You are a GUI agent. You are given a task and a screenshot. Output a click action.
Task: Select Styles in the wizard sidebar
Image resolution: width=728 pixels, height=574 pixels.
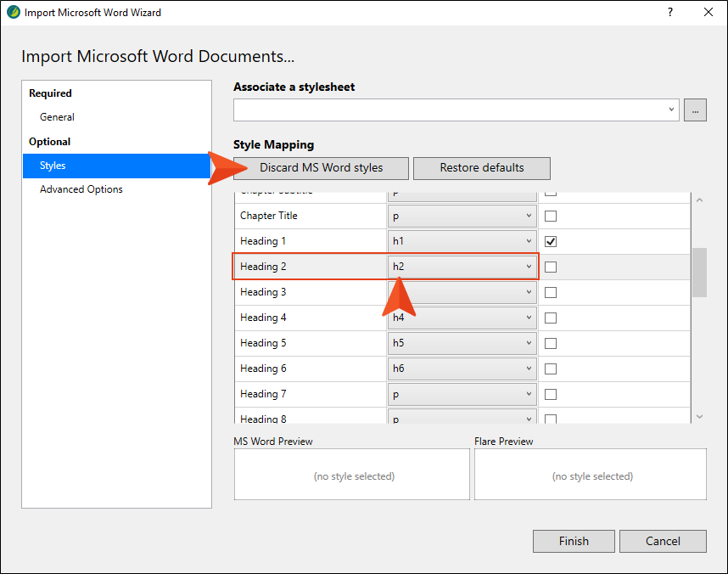tap(116, 166)
